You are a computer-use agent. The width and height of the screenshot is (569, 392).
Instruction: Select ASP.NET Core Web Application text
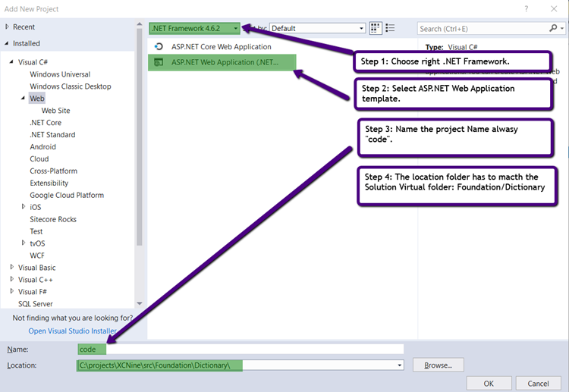coord(222,47)
